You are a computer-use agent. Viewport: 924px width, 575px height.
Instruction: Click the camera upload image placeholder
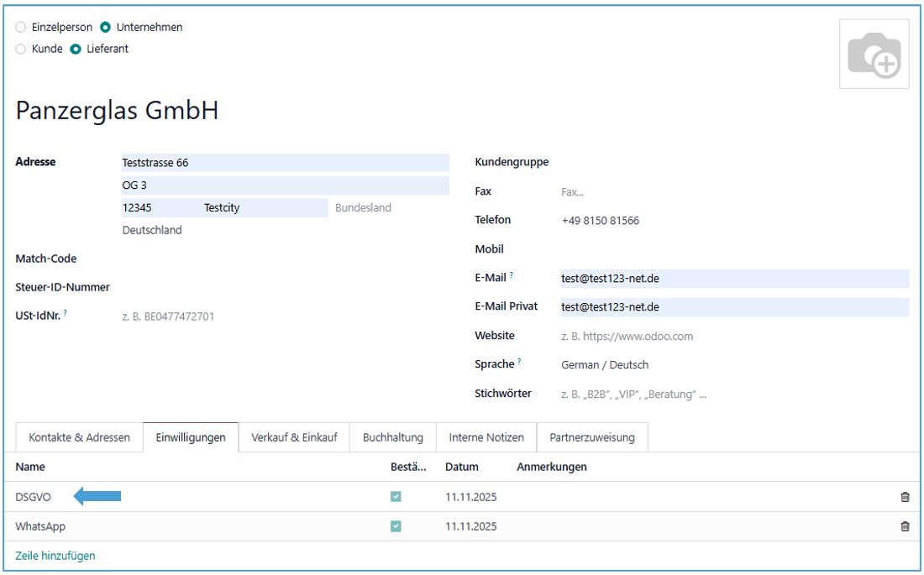(874, 54)
